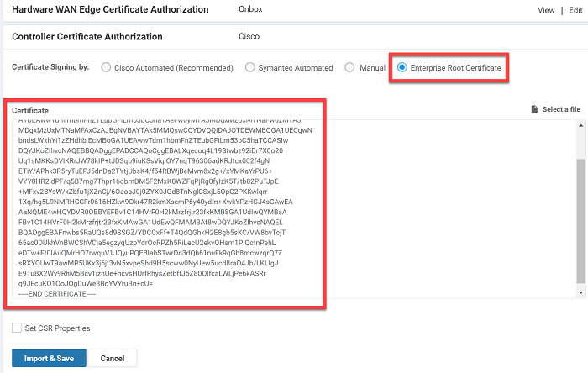Select Enterprise Root Certificate radio button

click(x=402, y=67)
